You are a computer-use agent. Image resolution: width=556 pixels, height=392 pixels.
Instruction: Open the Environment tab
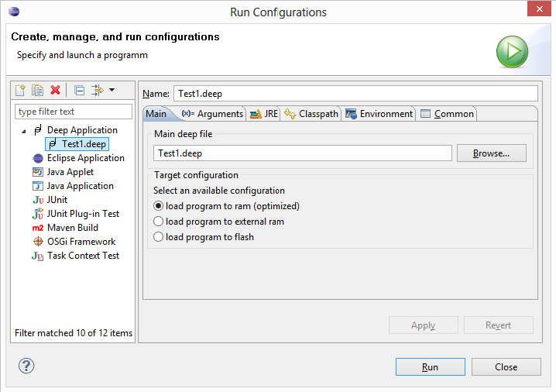pyautogui.click(x=379, y=114)
